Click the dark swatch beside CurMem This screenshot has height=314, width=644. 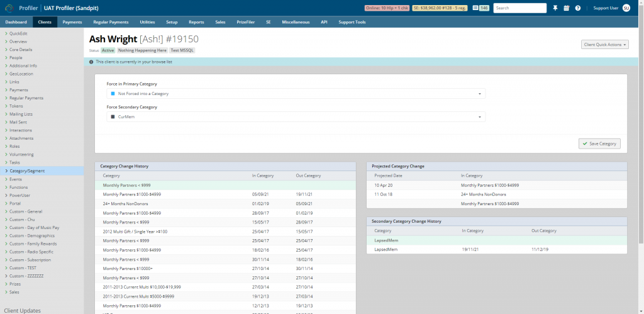click(113, 116)
